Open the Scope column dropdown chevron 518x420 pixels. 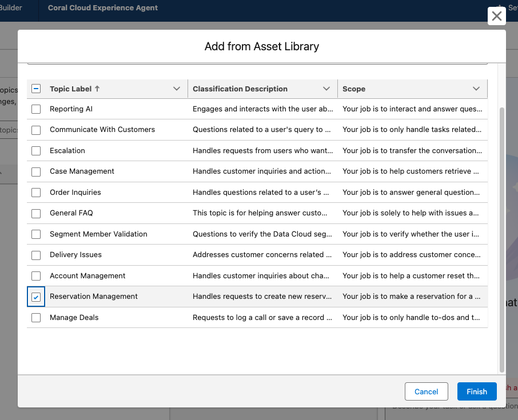tap(476, 89)
